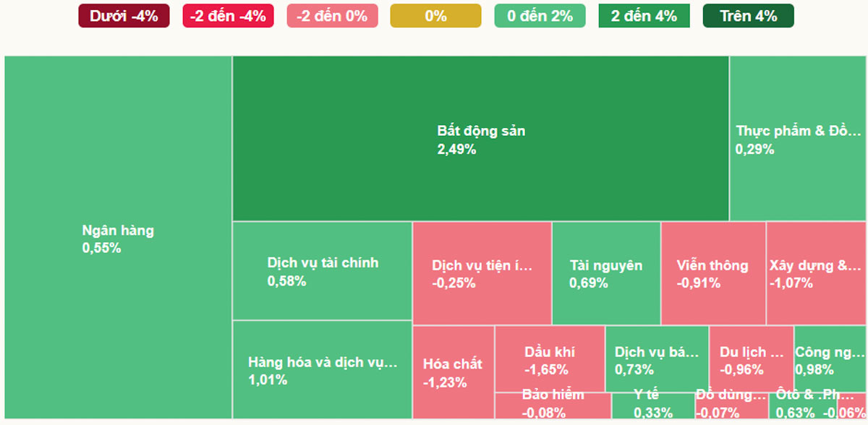Click the Viễn thông sector tile
Screen dimensions: 868x425
tap(712, 273)
